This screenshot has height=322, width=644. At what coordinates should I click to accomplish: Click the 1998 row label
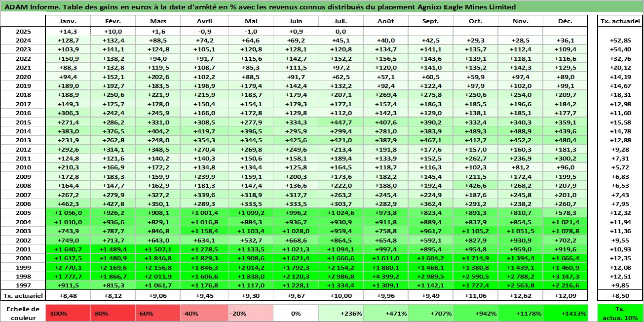coord(23,277)
